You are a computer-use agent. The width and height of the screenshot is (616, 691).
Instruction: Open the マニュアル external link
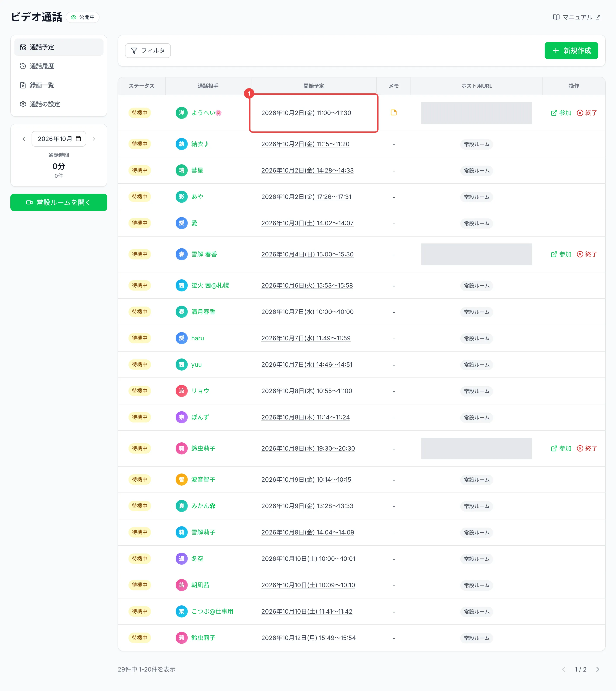pyautogui.click(x=576, y=17)
